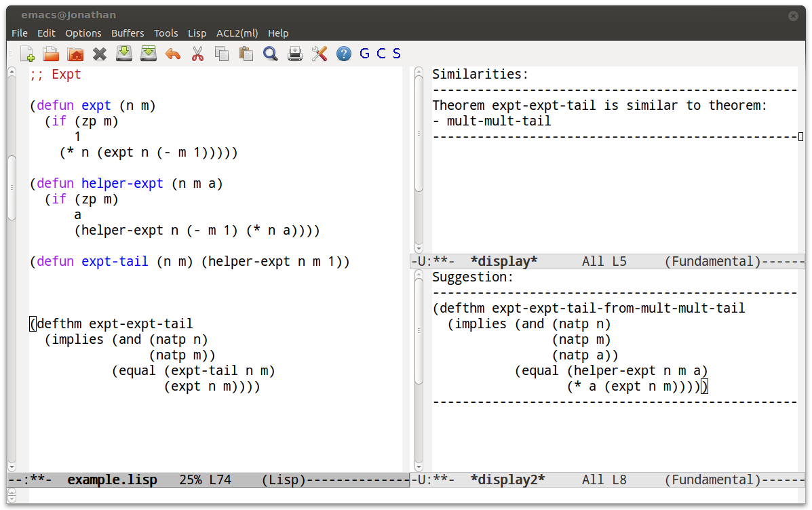
Task: Open a file via the folder icon
Action: pos(51,54)
